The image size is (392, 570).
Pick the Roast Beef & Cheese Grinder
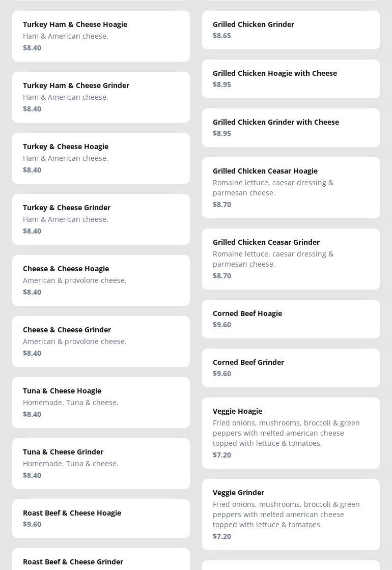tap(101, 561)
